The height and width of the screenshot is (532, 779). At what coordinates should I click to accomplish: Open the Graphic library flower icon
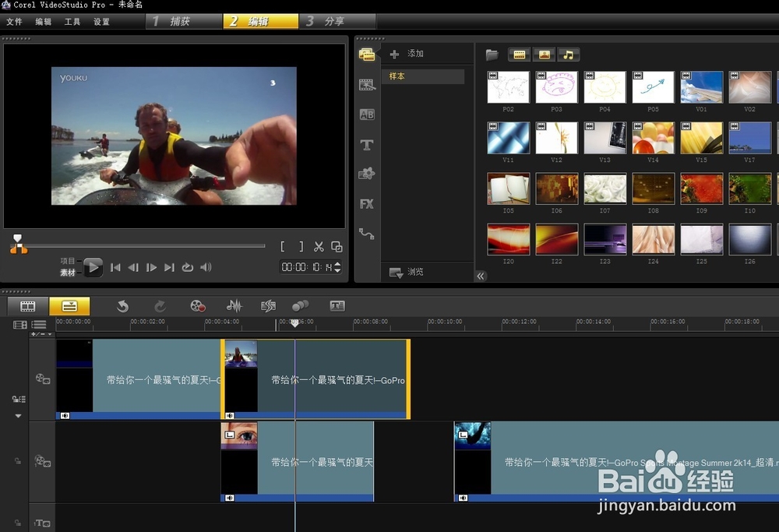[x=367, y=174]
